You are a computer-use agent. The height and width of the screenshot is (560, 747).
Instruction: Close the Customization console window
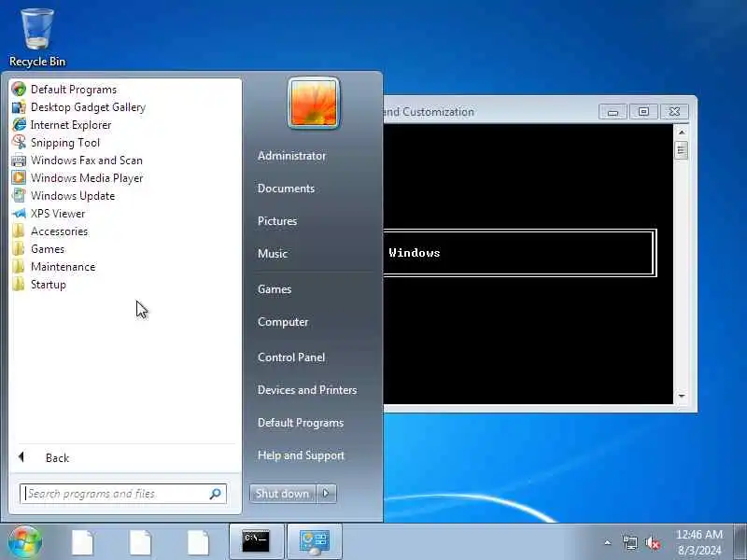pyautogui.click(x=674, y=112)
